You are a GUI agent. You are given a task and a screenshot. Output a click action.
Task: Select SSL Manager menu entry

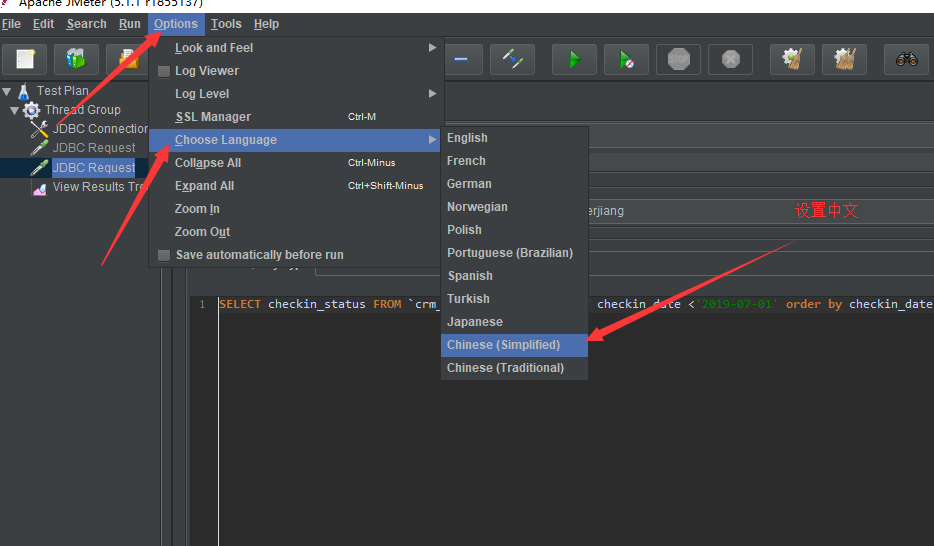[x=295, y=117]
